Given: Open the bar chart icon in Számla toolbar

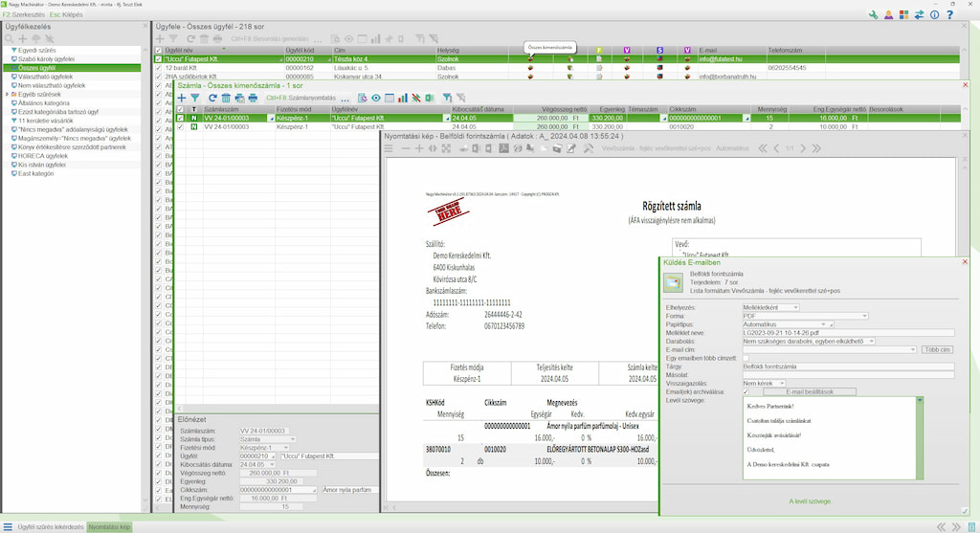Looking at the screenshot, I should (403, 98).
